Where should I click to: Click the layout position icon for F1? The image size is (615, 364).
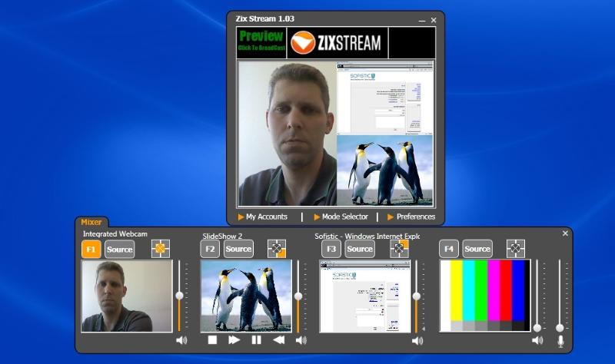click(x=161, y=249)
